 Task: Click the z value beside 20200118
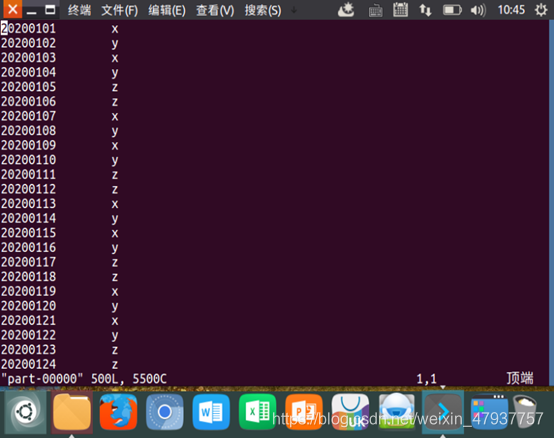[115, 277]
